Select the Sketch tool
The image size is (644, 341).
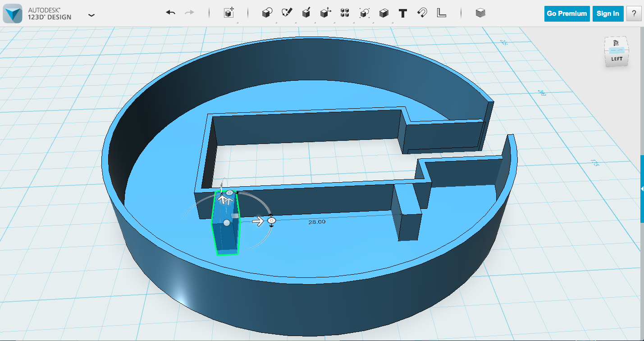[287, 13]
